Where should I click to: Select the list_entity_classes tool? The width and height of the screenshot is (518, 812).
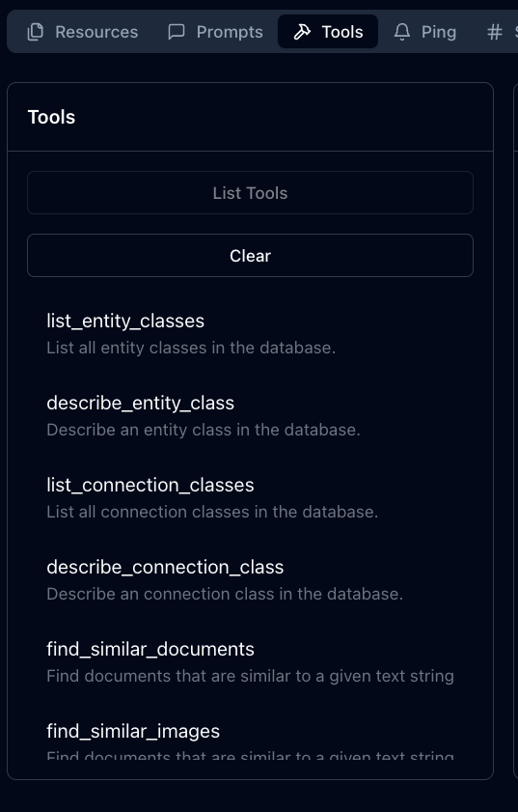[250, 333]
